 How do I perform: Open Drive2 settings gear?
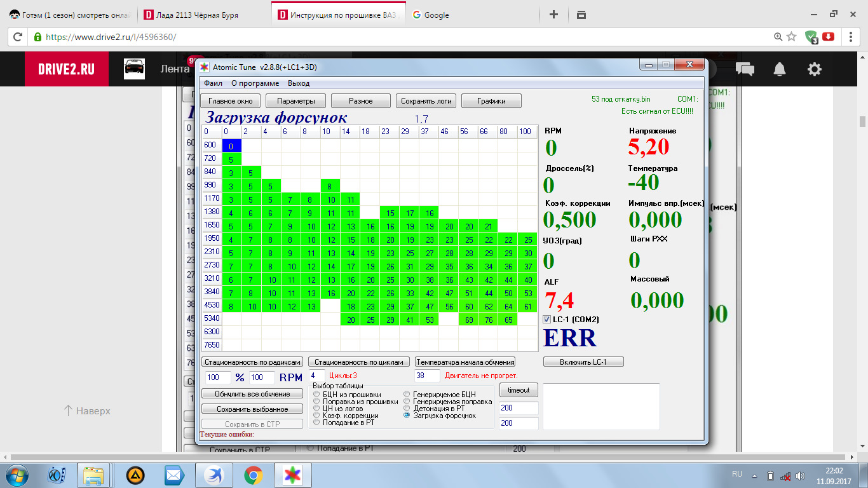point(814,69)
